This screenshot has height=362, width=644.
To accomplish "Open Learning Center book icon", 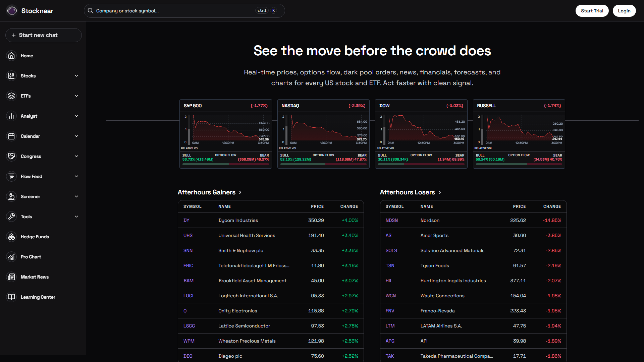I will (11, 297).
